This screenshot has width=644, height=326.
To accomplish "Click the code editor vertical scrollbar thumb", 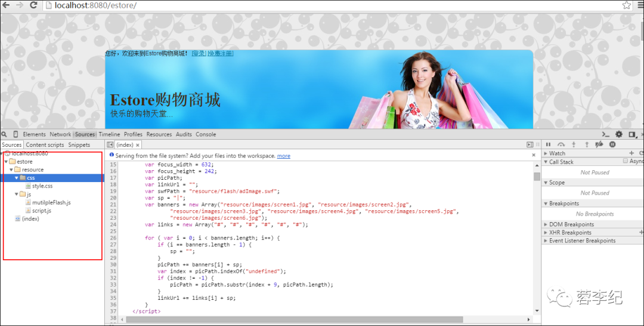I will click(537, 176).
